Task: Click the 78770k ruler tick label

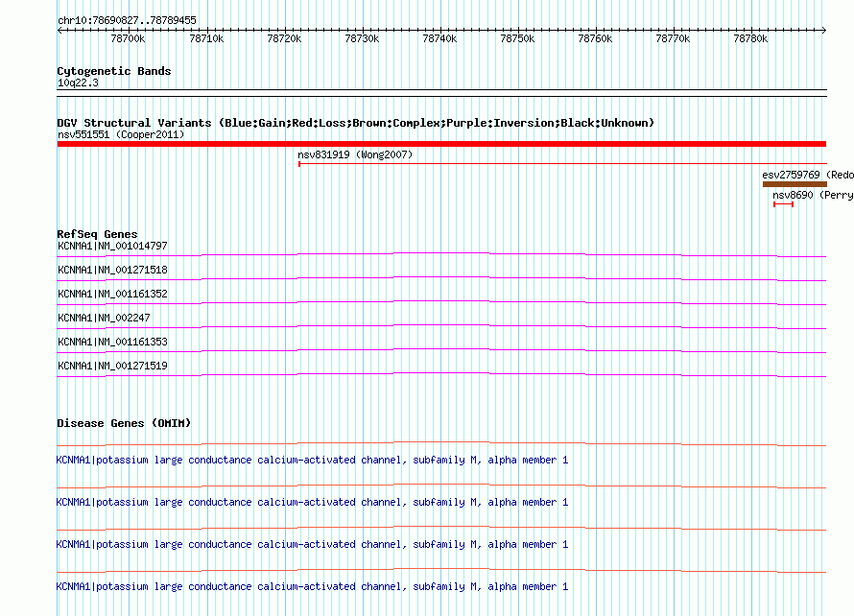Action: 674,38
